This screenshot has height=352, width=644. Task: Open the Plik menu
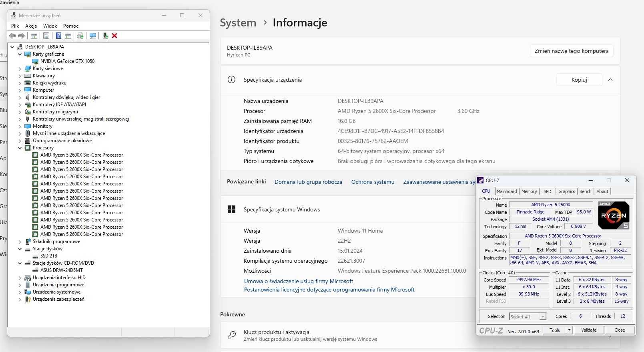coord(15,26)
